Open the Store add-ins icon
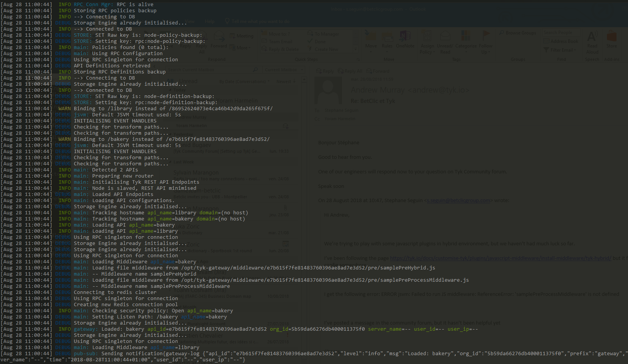The width and height of the screenshot is (628, 364). [x=612, y=37]
